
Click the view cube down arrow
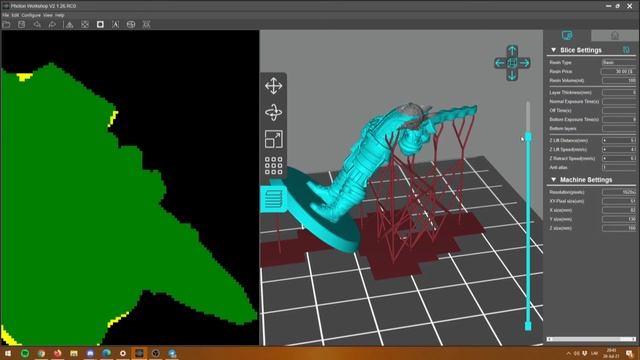[512, 75]
